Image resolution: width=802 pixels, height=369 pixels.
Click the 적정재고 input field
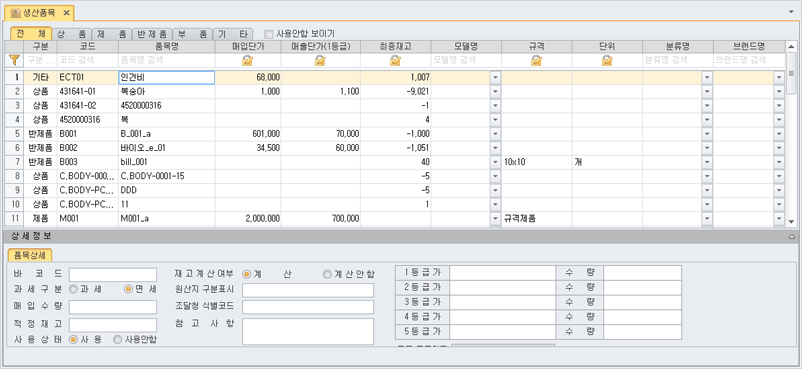113,325
